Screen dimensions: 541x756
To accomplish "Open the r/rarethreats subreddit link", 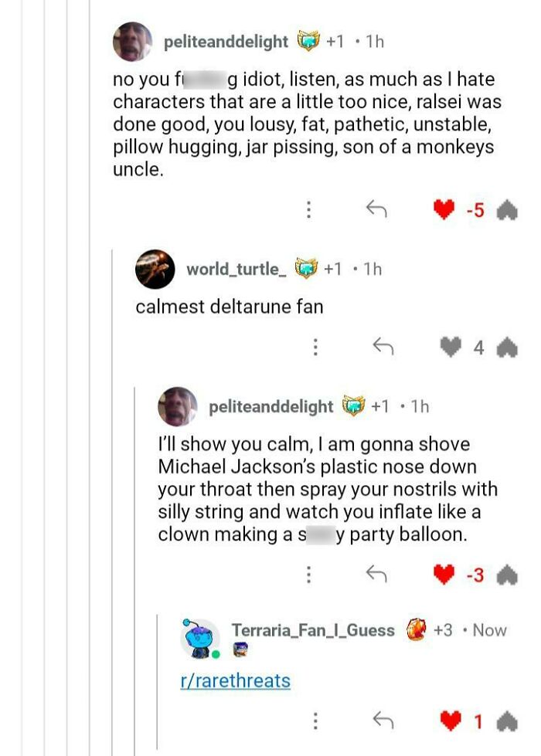I will click(235, 680).
